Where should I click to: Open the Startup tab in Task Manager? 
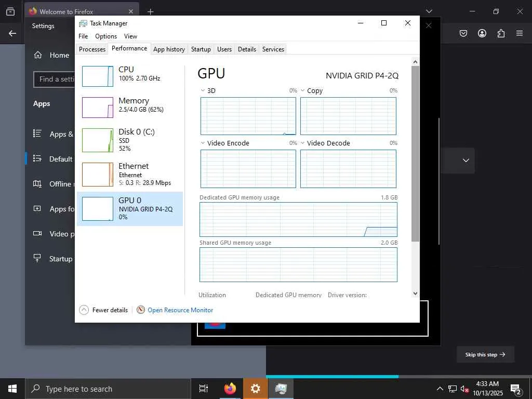pyautogui.click(x=201, y=49)
